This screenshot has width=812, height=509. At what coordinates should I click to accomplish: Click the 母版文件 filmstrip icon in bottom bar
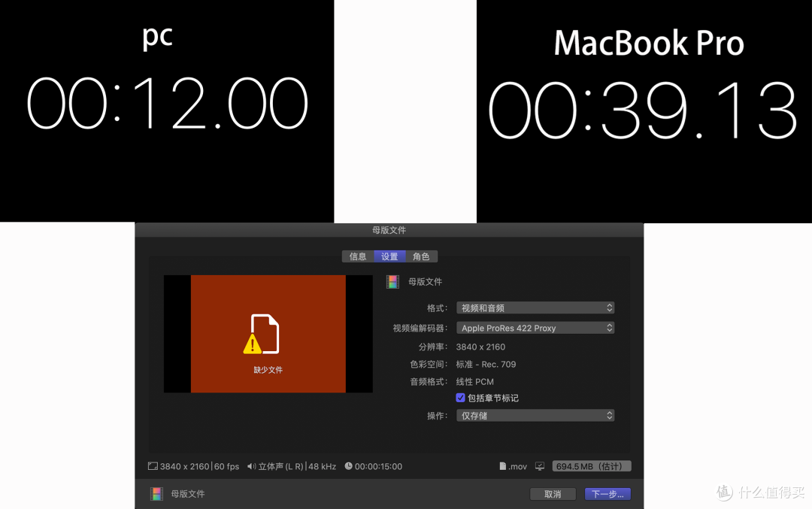156,494
